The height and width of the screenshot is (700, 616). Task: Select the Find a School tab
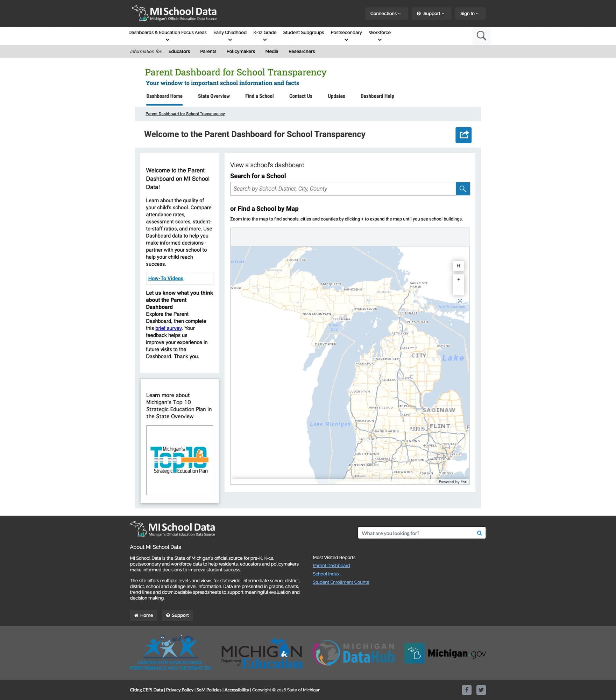[x=259, y=96]
